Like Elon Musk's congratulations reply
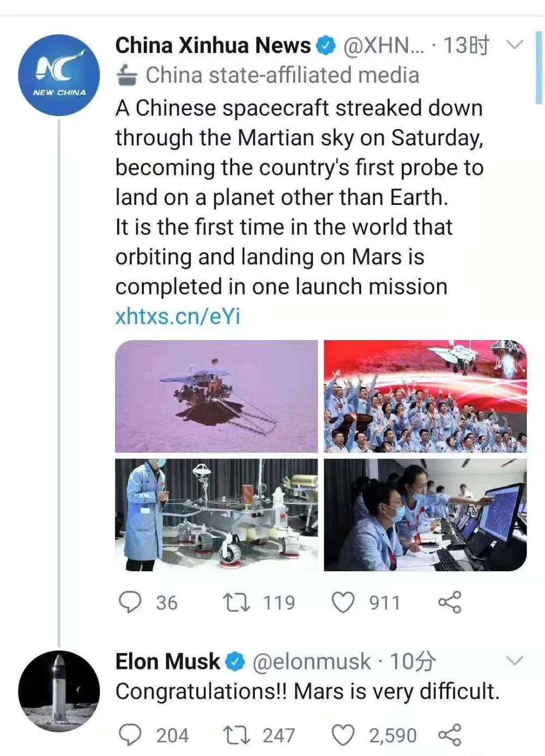 coord(343,735)
